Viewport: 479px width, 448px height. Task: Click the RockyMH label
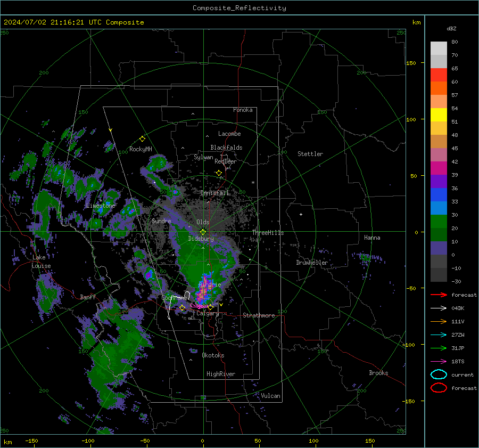[141, 149]
